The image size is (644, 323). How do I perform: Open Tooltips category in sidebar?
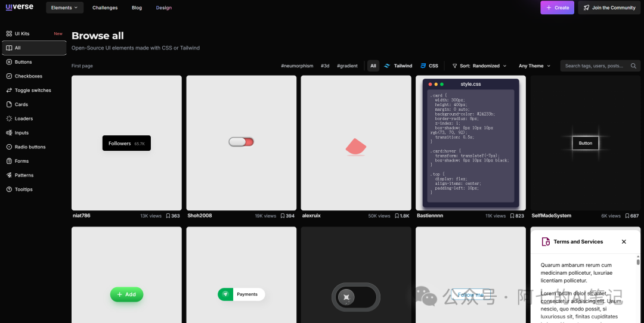34,189
